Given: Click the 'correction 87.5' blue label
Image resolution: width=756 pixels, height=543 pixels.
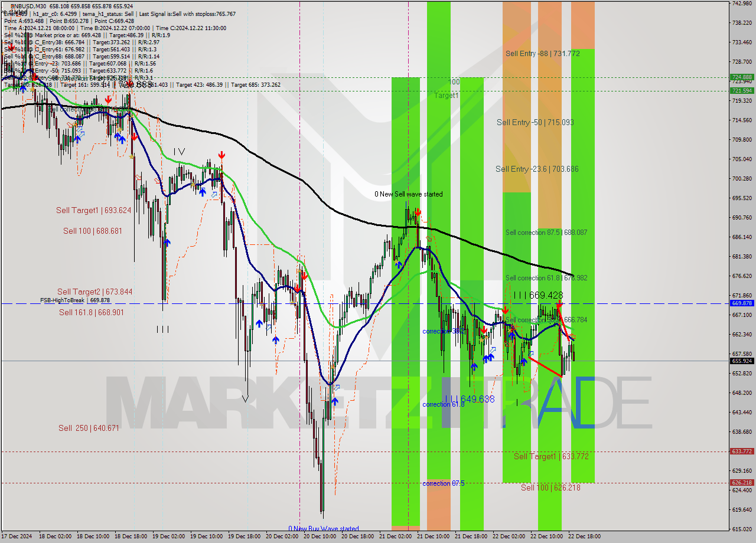Looking at the screenshot, I should [x=443, y=483].
